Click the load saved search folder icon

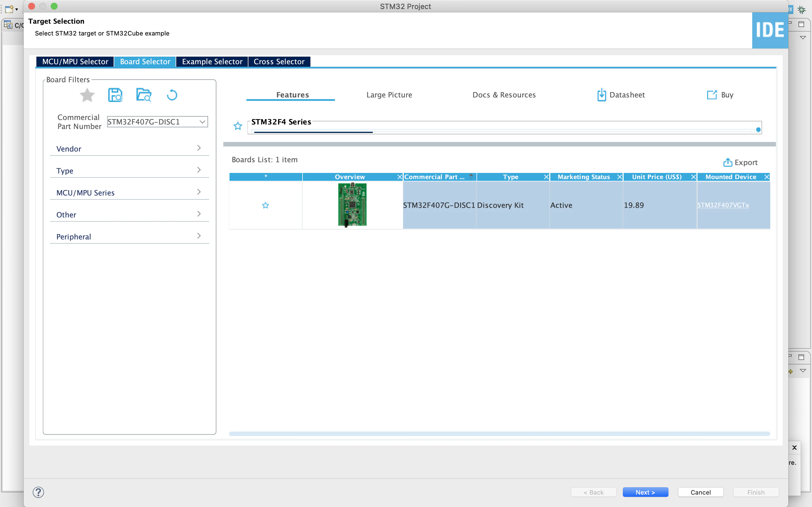pos(144,95)
